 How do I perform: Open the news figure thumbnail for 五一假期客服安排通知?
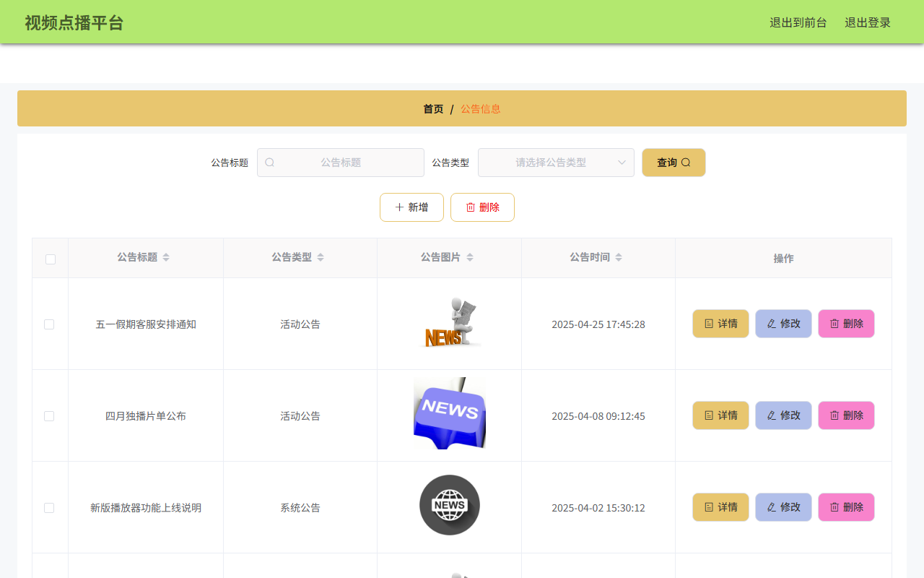(x=450, y=322)
